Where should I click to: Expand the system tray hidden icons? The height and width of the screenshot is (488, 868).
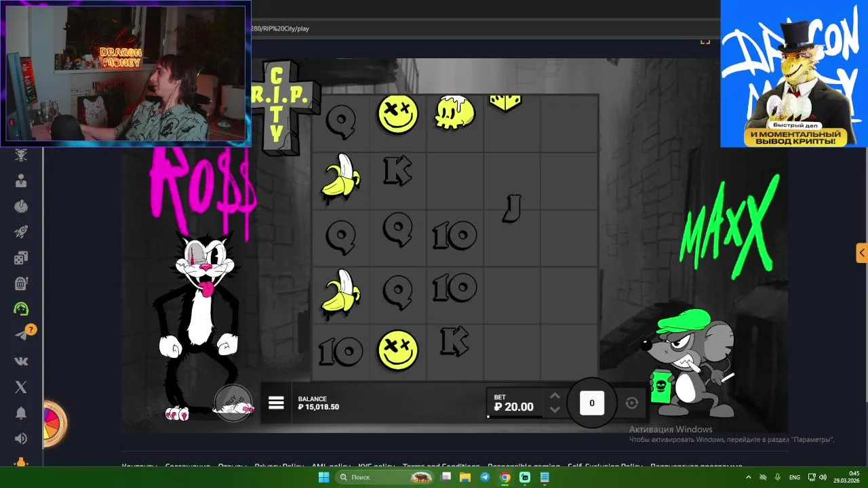pos(748,477)
